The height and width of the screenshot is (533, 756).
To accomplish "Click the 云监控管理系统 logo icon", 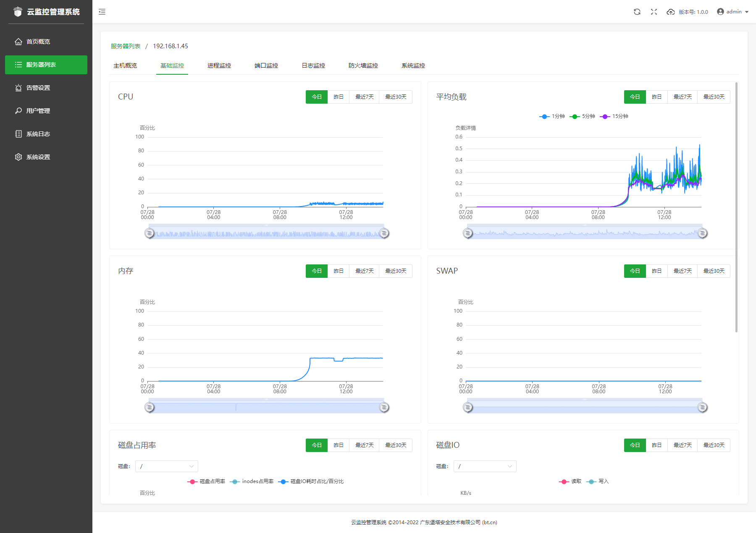I will 18,12.
